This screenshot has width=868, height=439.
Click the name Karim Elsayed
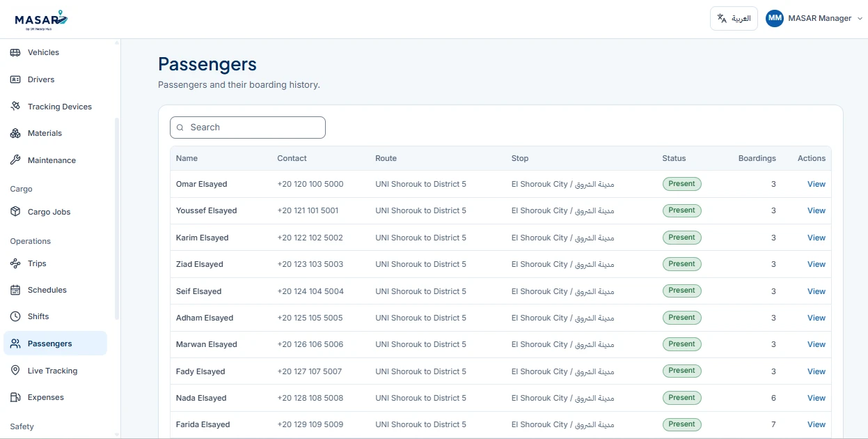click(203, 238)
